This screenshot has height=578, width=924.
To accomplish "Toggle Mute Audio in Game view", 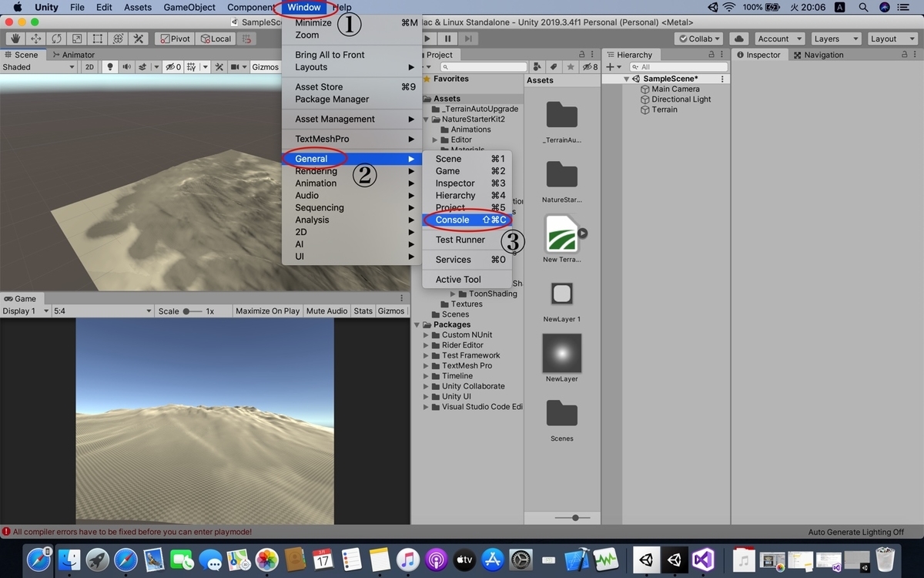I will (326, 311).
